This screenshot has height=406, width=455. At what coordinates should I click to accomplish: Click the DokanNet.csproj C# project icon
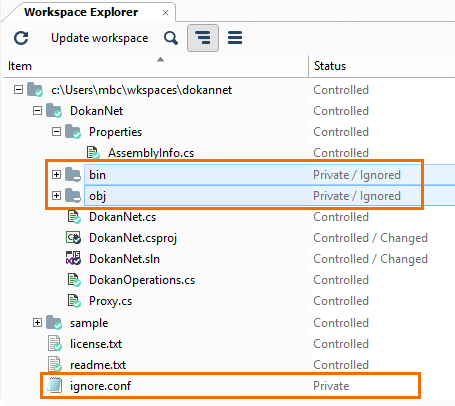73,238
